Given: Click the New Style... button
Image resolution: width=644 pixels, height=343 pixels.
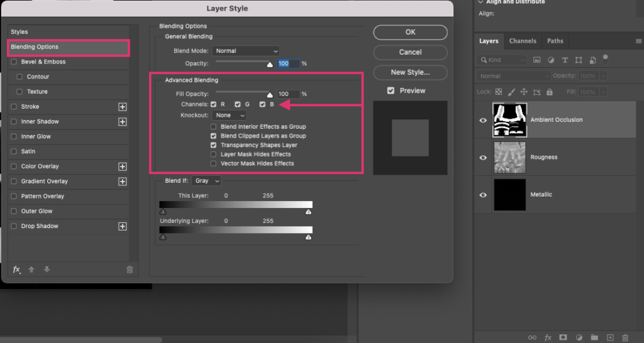Looking at the screenshot, I should [x=410, y=73].
